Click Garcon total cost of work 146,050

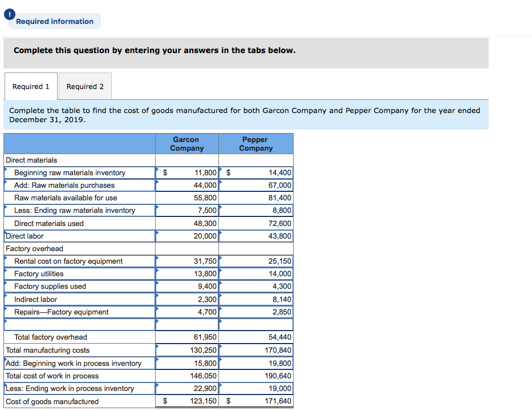(187, 376)
